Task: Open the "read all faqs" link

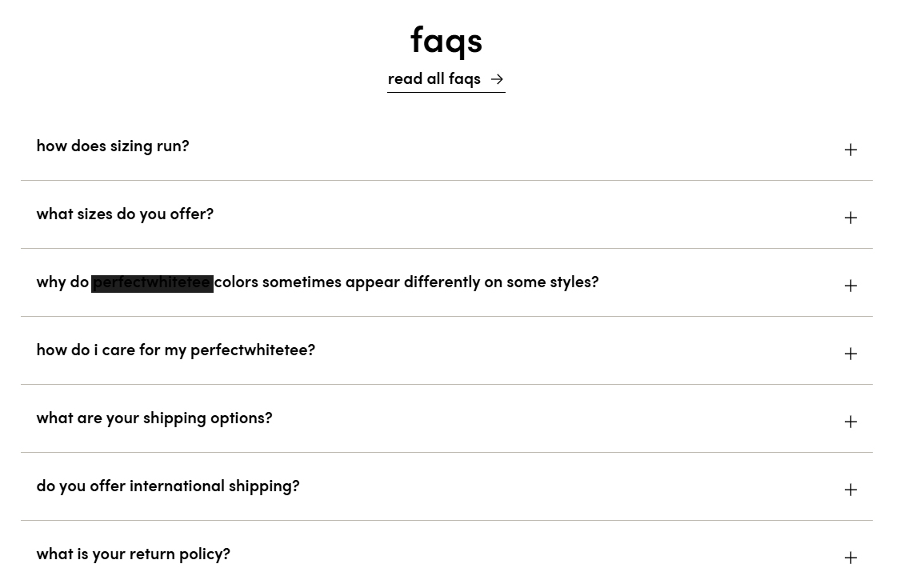Action: [434, 78]
